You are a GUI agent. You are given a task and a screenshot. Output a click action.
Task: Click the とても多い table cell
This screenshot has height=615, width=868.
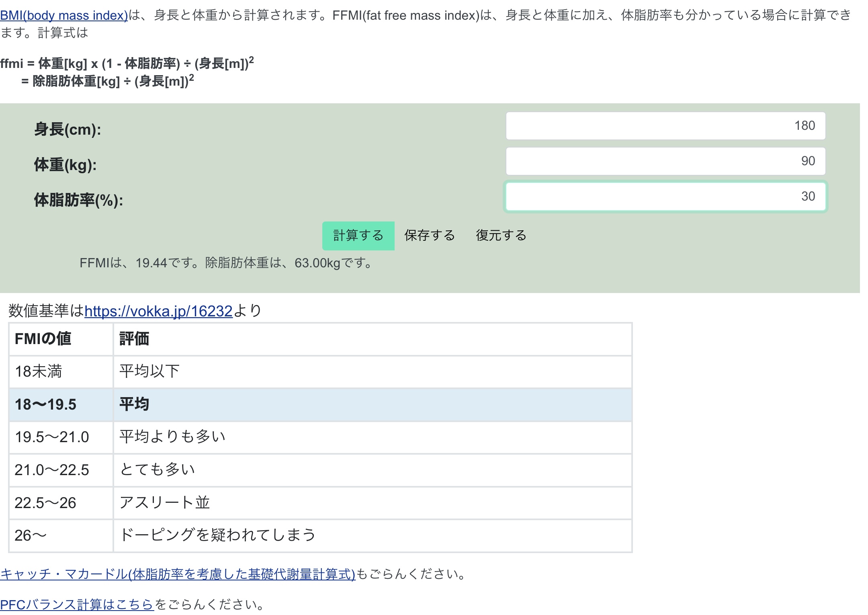158,470
